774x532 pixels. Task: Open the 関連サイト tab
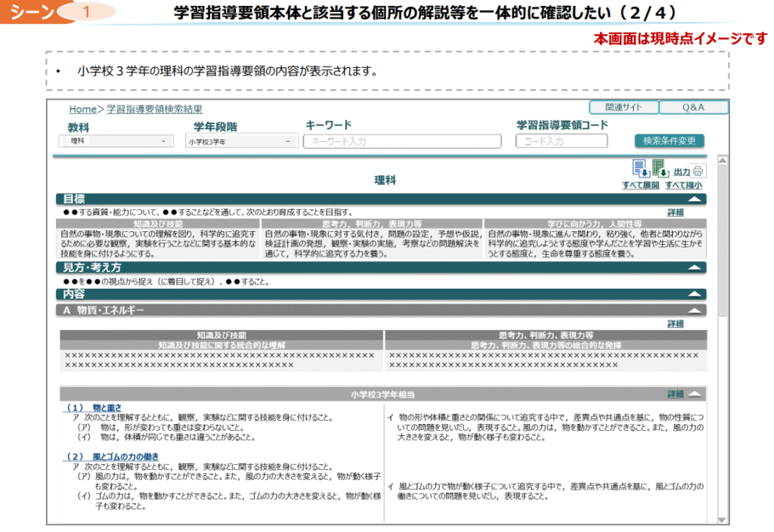[624, 107]
